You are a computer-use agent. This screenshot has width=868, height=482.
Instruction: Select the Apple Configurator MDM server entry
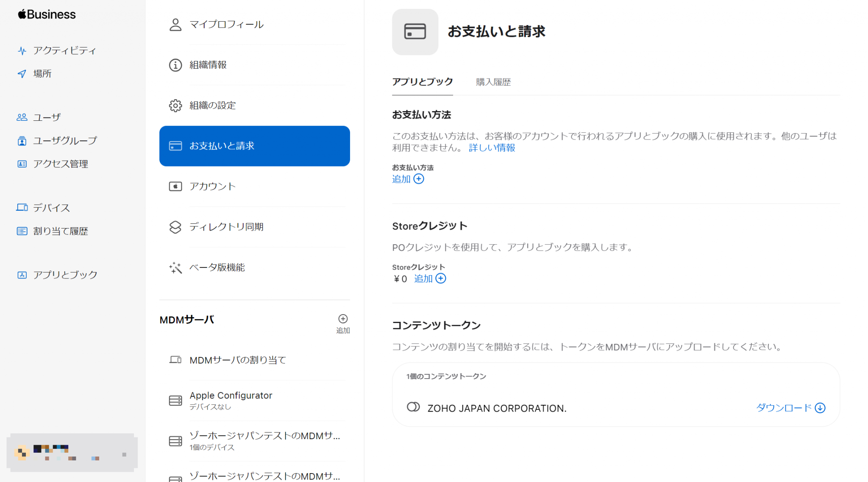231,396
